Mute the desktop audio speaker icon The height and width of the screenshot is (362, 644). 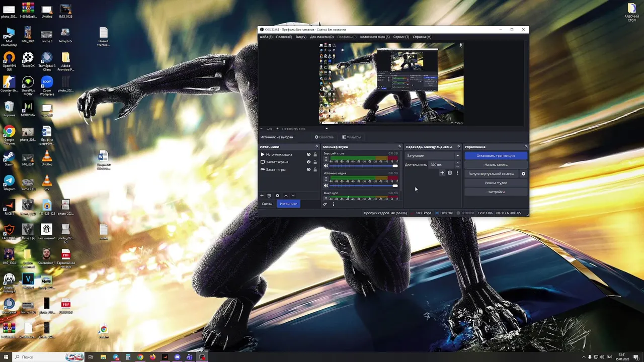326,165
